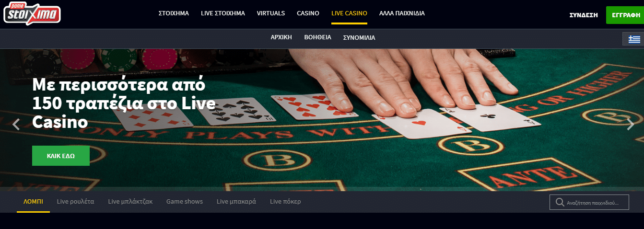644x229 pixels.
Task: Click the green ΕΓΓΡΑΦΗ register button
Action: pos(625,15)
